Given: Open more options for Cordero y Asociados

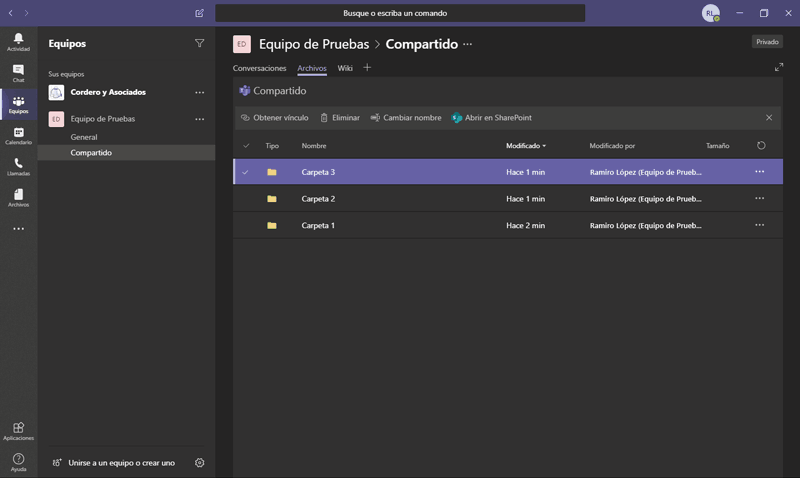Looking at the screenshot, I should [x=199, y=92].
